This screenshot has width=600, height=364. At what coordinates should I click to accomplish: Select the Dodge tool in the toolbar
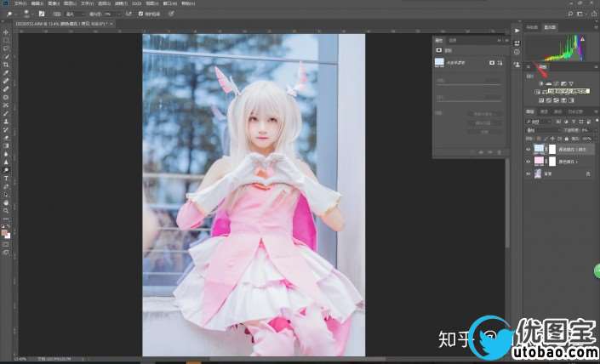point(6,170)
